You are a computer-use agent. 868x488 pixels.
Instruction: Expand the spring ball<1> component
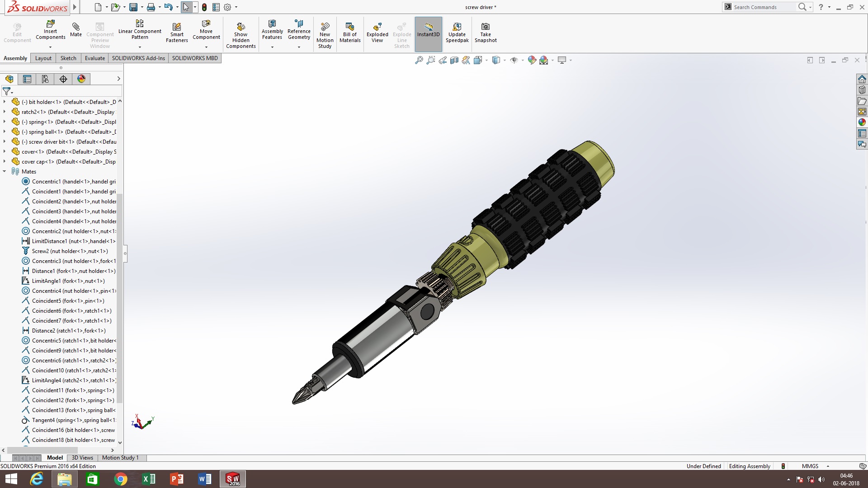(5, 131)
